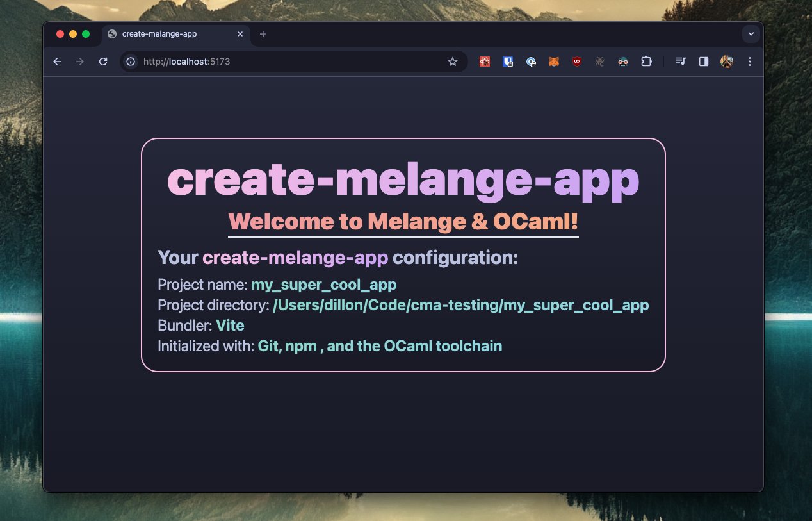This screenshot has height=521, width=812.
Task: Toggle the browser side panel
Action: [704, 62]
